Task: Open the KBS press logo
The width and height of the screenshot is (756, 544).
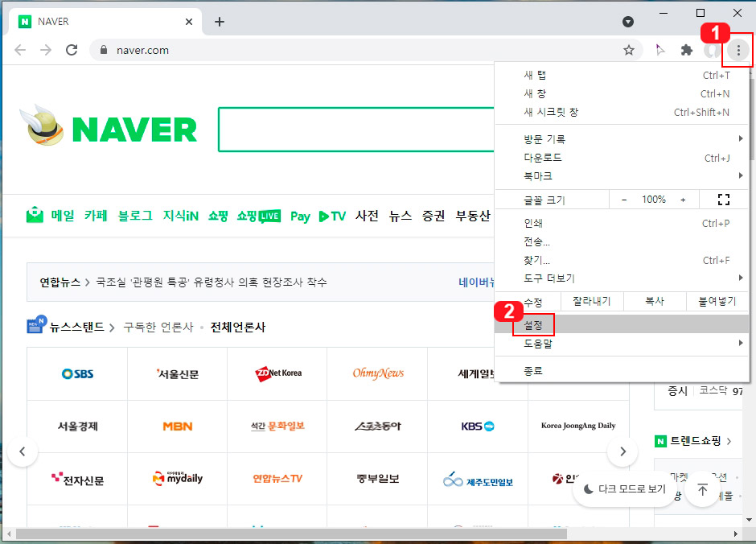Action: point(477,427)
